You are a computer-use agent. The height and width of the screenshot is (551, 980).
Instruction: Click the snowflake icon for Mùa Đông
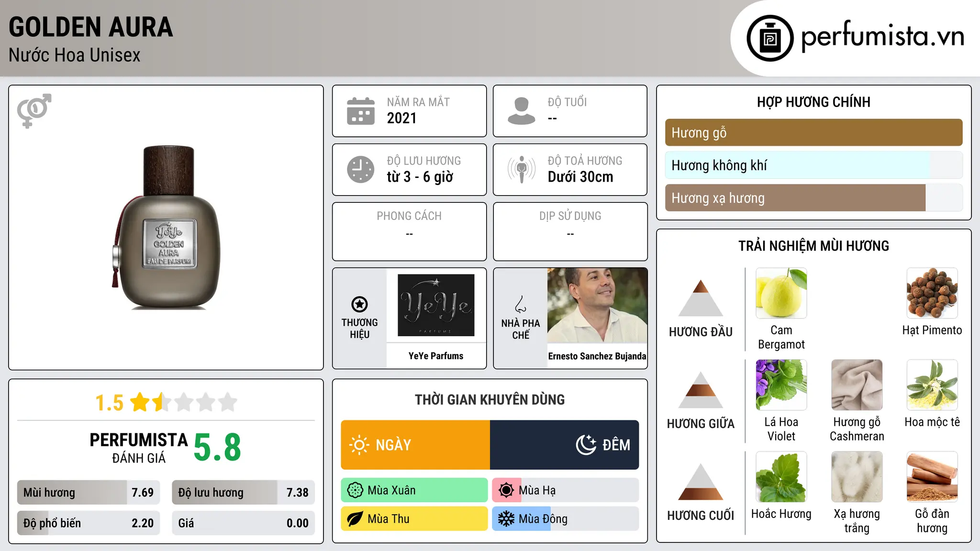[x=506, y=519]
